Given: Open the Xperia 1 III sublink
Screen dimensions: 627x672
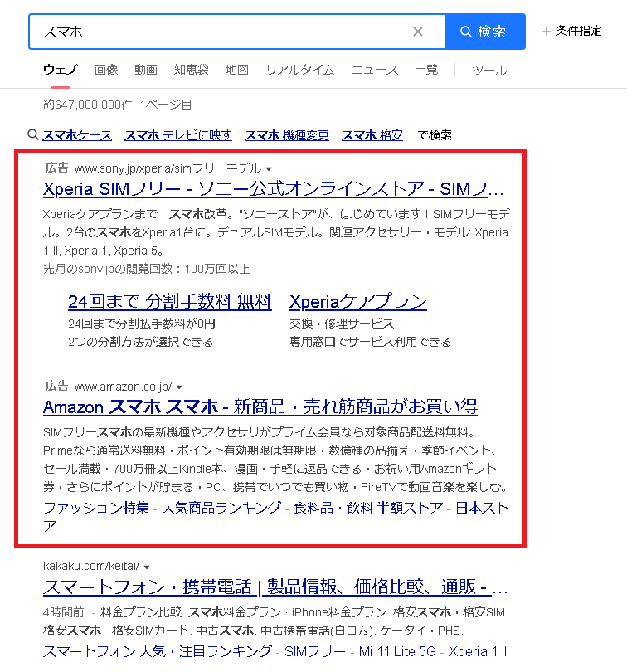Looking at the screenshot, I should 479,651.
